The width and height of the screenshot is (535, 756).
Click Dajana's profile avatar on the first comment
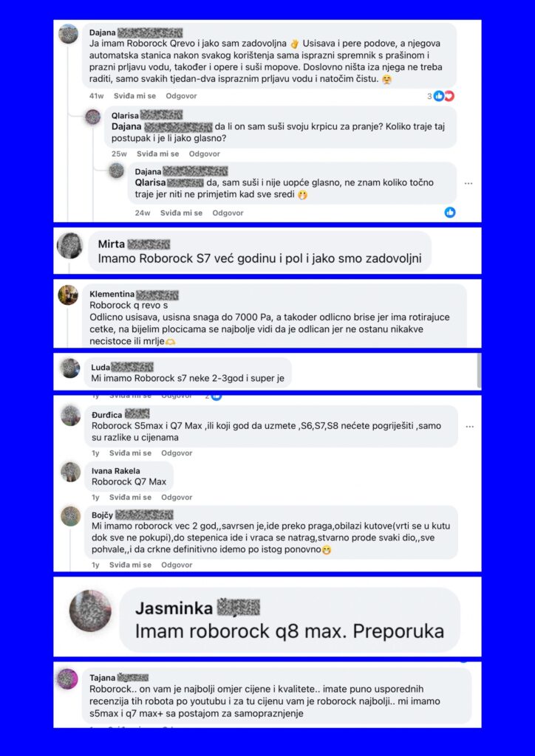[69, 34]
